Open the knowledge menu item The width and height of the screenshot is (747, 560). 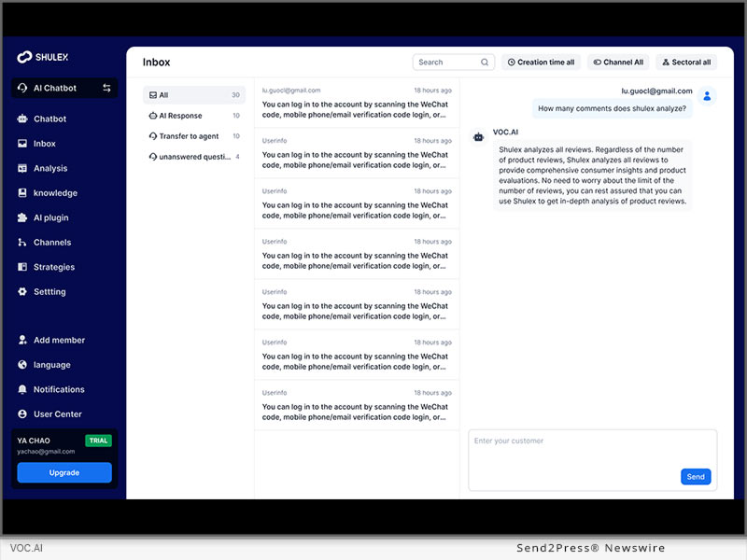pos(55,193)
